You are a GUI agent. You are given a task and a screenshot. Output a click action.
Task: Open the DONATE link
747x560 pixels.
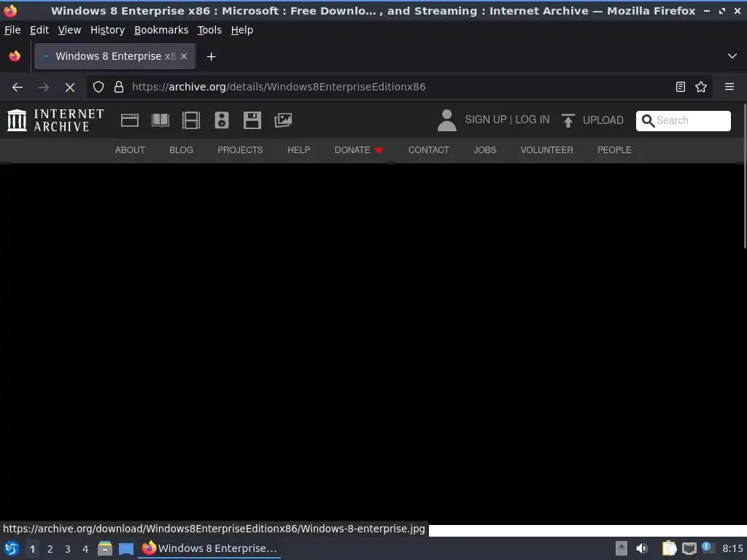point(358,150)
